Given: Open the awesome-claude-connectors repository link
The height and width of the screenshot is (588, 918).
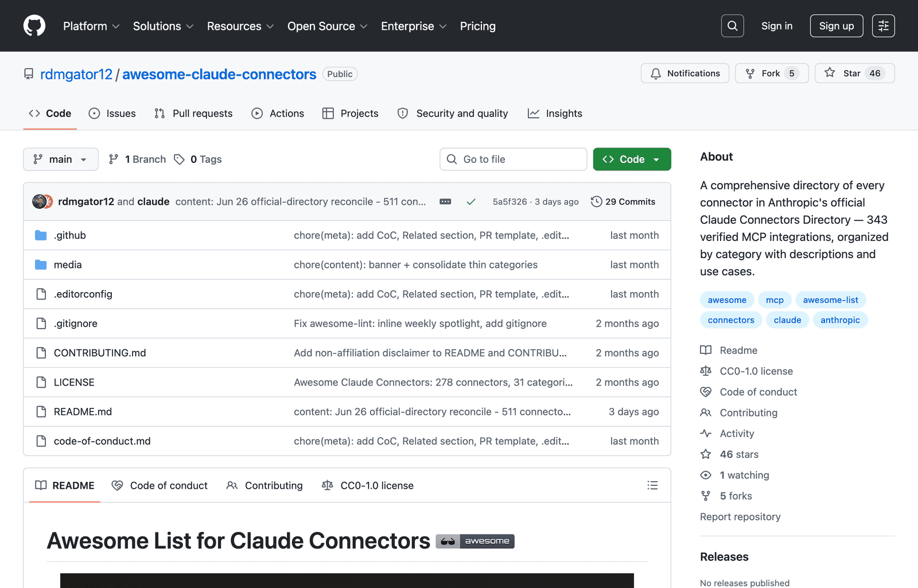Looking at the screenshot, I should [219, 74].
